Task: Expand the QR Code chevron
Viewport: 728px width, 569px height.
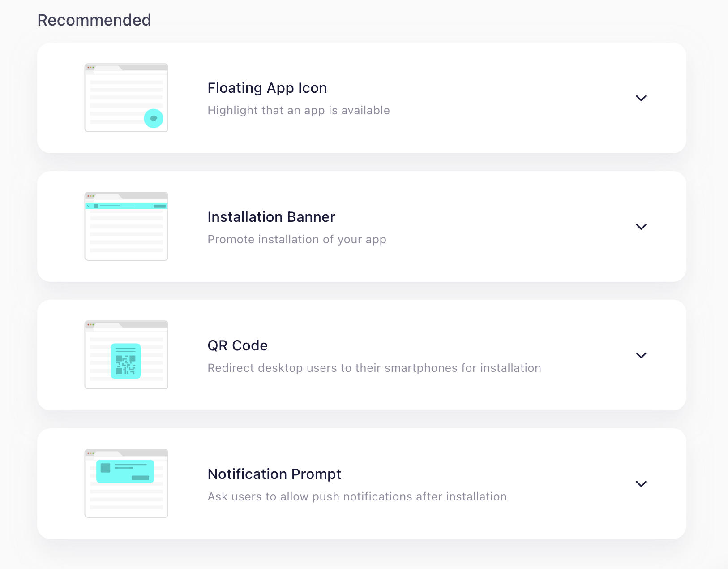Action: pyautogui.click(x=641, y=355)
